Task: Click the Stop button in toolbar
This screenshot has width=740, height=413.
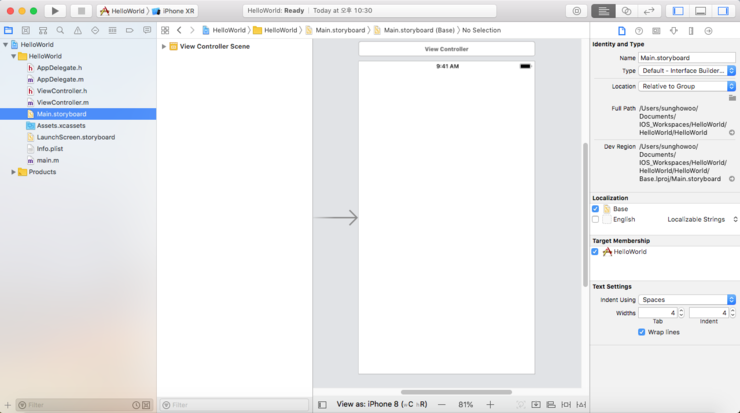Action: click(81, 11)
